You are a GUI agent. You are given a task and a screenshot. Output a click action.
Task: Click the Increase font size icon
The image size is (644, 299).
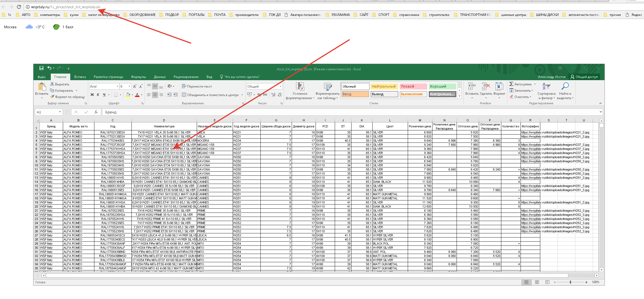135,86
